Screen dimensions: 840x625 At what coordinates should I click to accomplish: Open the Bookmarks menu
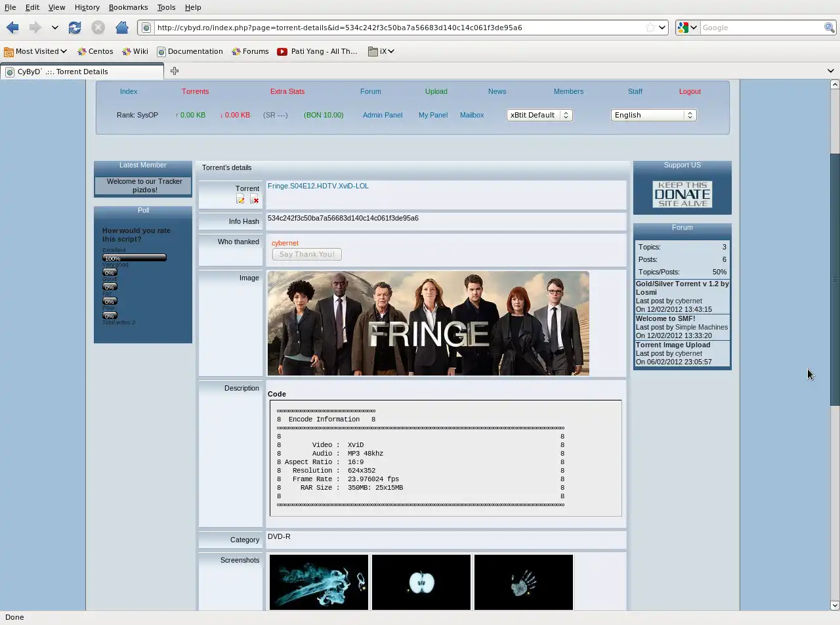128,7
